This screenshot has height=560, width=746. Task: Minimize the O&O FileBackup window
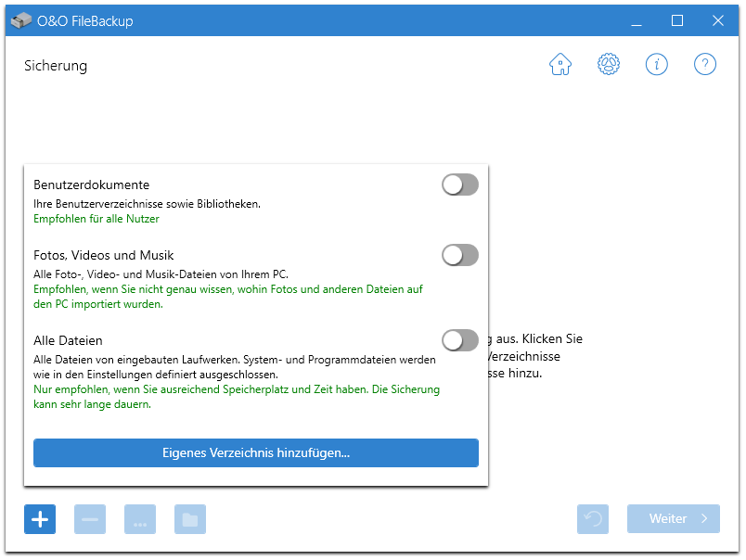point(637,20)
